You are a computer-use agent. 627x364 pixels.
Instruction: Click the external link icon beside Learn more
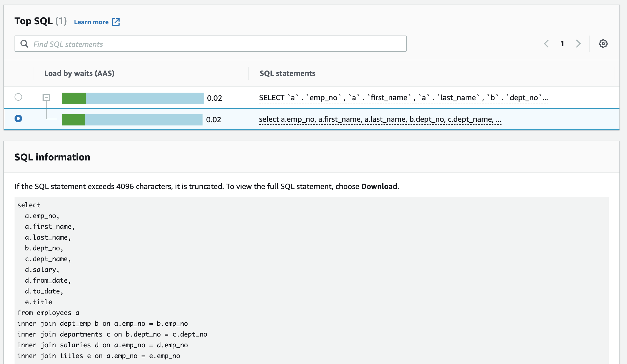(116, 22)
